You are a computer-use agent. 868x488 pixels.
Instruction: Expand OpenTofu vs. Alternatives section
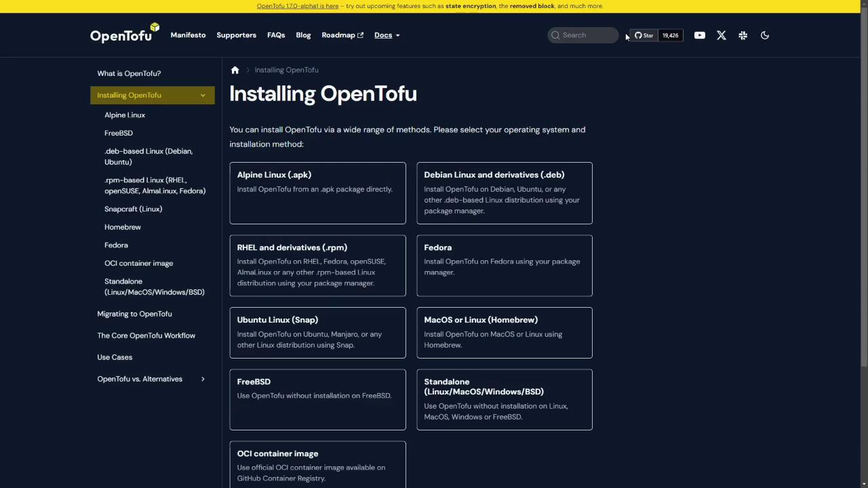click(x=202, y=379)
